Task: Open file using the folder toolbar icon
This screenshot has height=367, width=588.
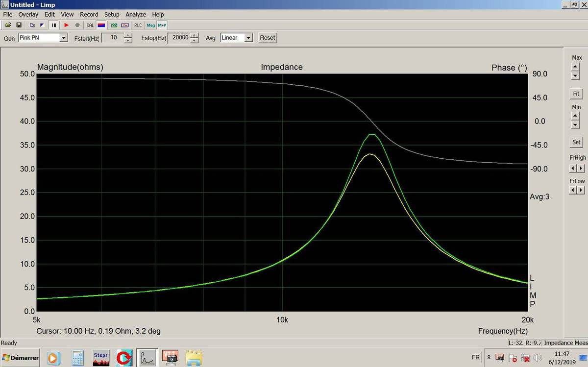Action: coord(8,25)
